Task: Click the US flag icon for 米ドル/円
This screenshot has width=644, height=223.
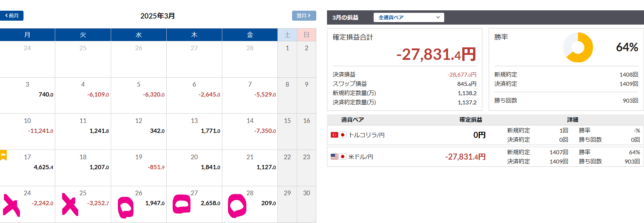Action: click(x=334, y=157)
